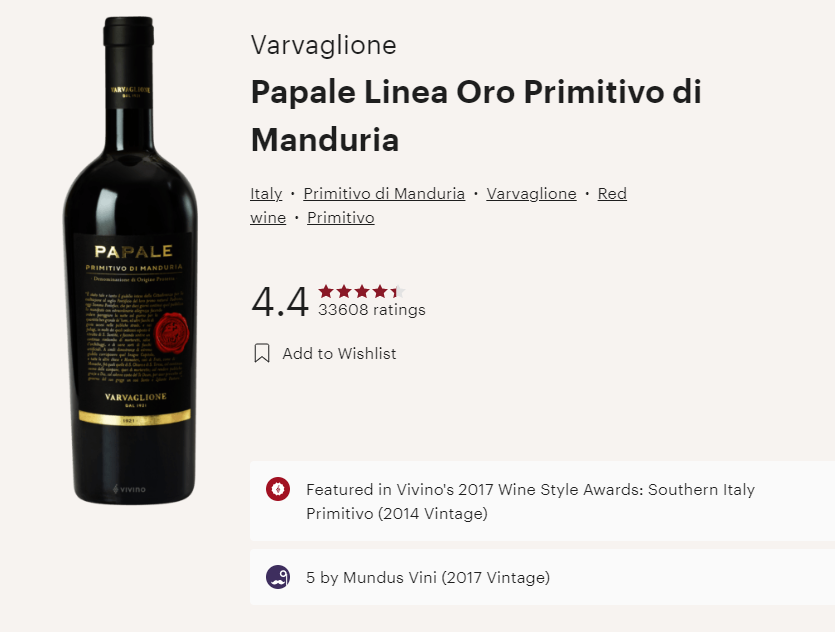Click the 4.4 average score number

click(280, 302)
